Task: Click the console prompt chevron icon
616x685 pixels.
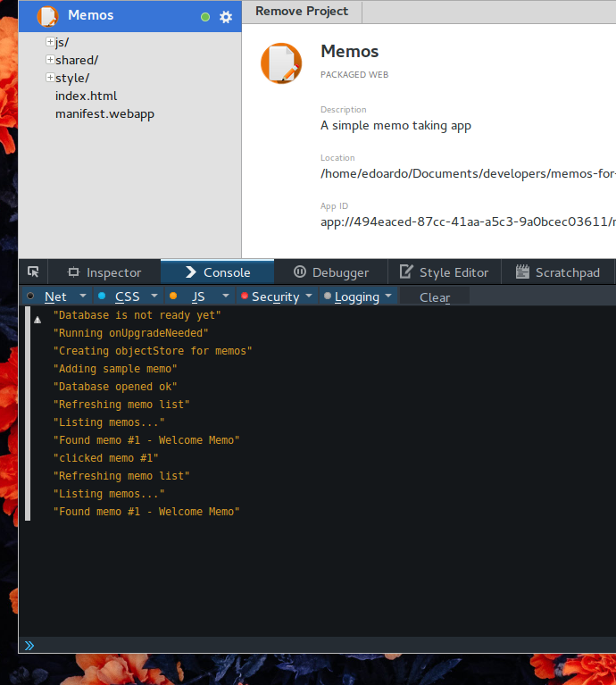Action: point(29,645)
